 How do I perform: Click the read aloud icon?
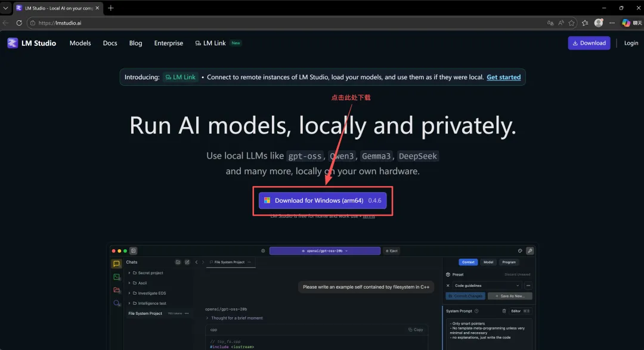coord(561,23)
